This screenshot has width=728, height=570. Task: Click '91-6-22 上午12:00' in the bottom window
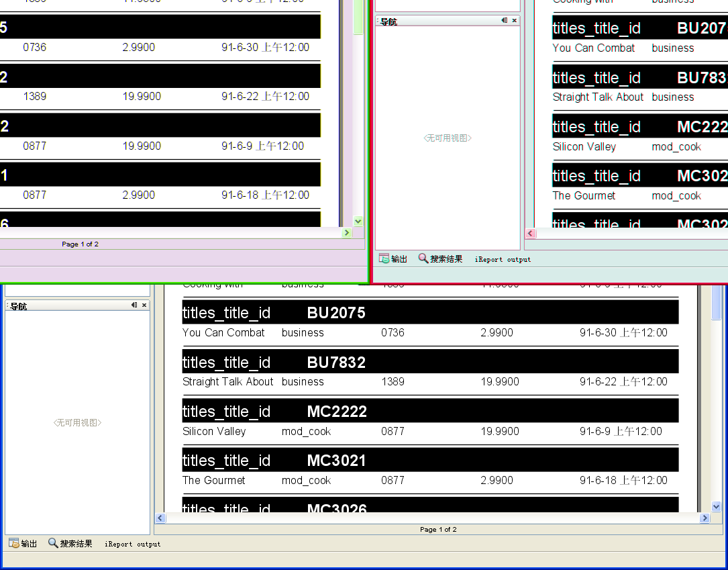coord(623,382)
